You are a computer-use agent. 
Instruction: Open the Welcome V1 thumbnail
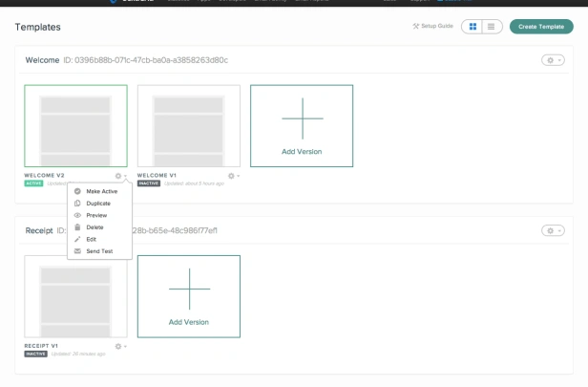[189, 126]
